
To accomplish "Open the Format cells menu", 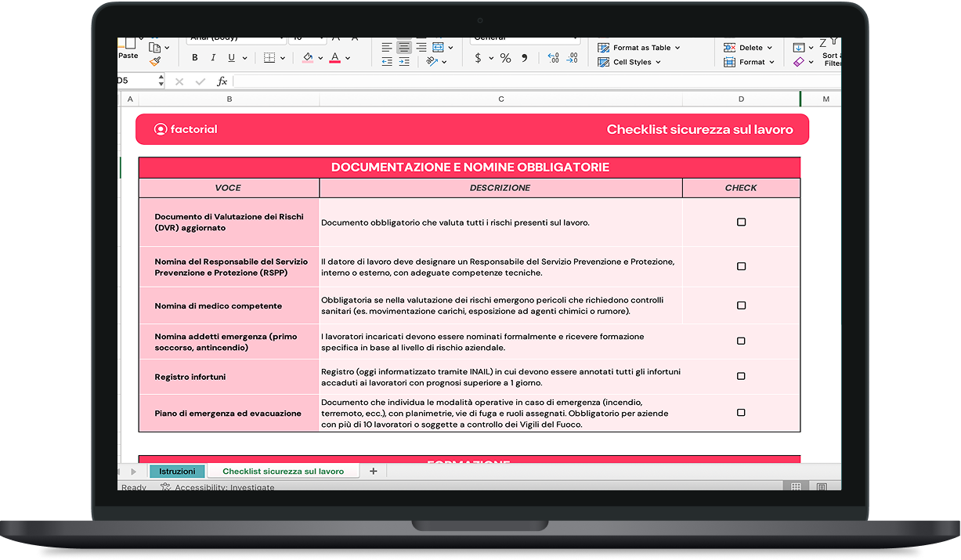I will pyautogui.click(x=749, y=62).
